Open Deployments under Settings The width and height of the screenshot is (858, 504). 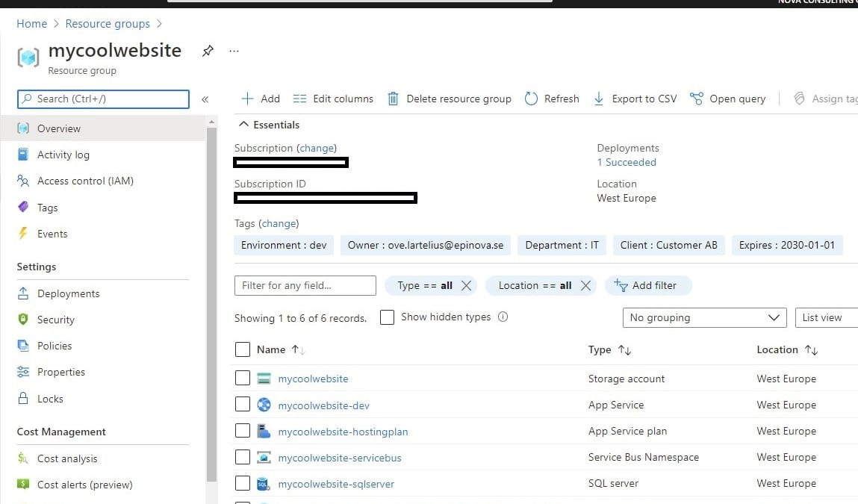pos(66,293)
